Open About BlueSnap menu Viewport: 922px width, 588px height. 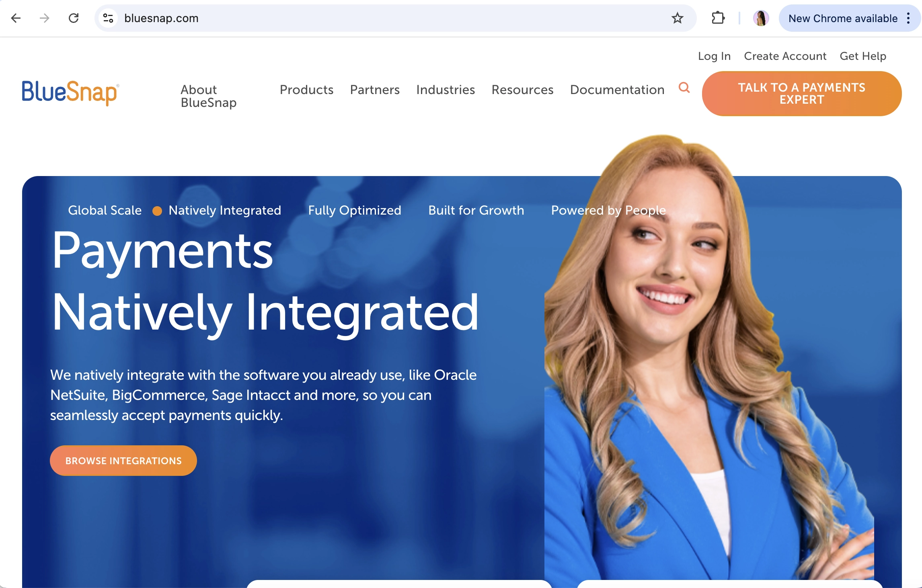click(x=208, y=96)
